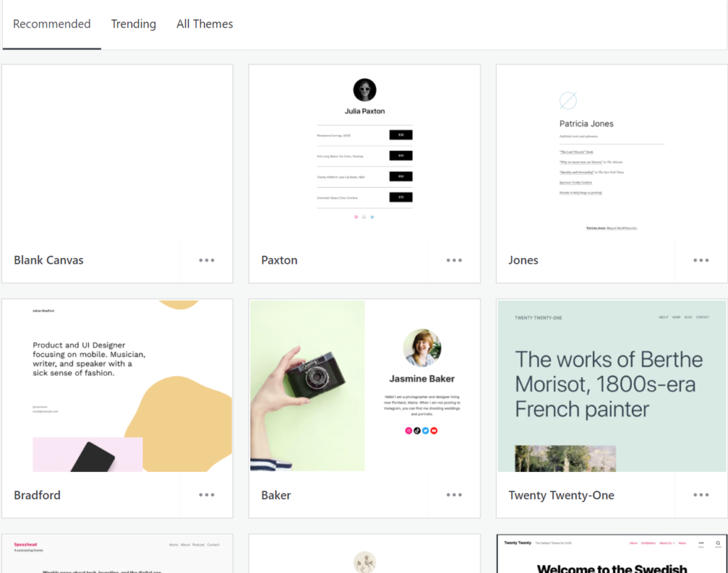Viewport: 728px width, 573px height.
Task: Open the Twenty Twenty-One theme options
Action: [701, 495]
